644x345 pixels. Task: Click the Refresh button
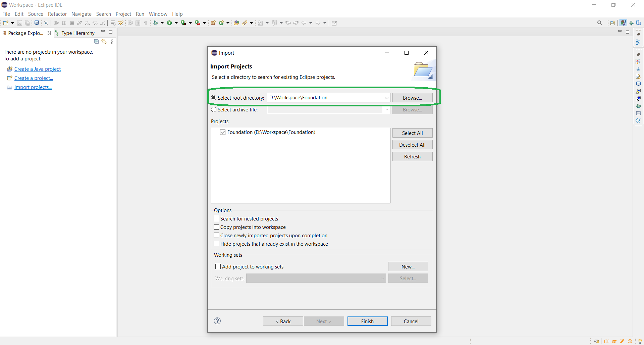pyautogui.click(x=412, y=156)
